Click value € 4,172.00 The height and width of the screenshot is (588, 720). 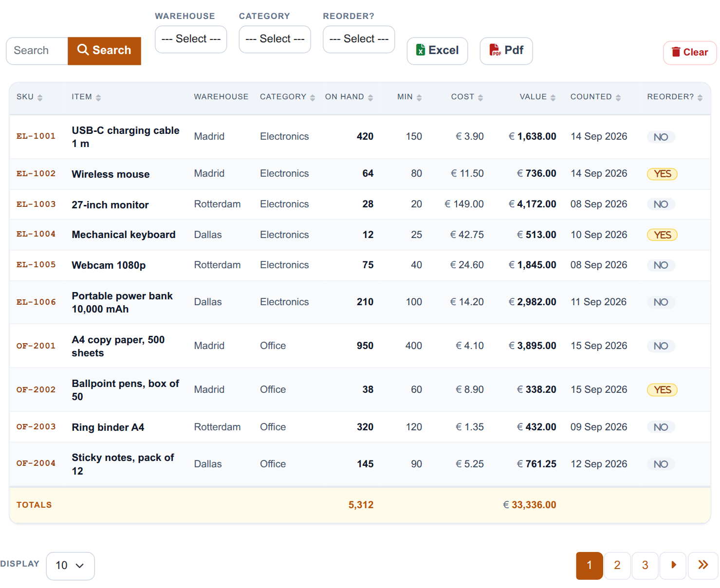[x=532, y=204]
